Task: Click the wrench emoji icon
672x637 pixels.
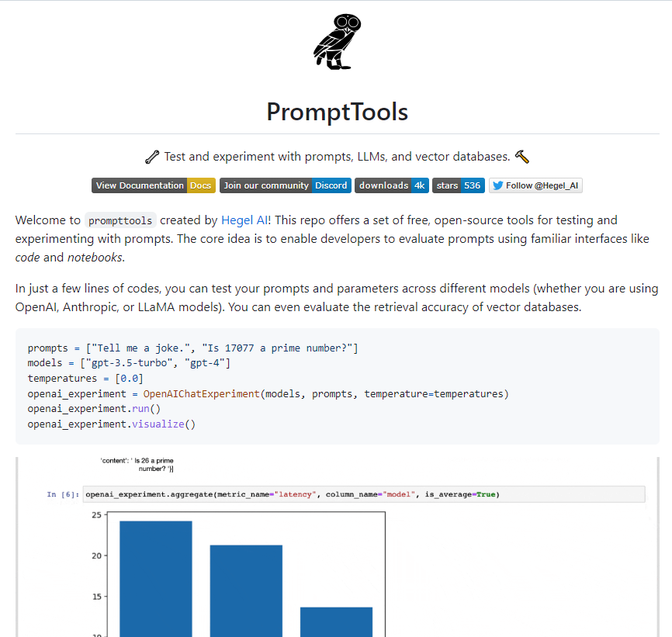Action: tap(152, 157)
